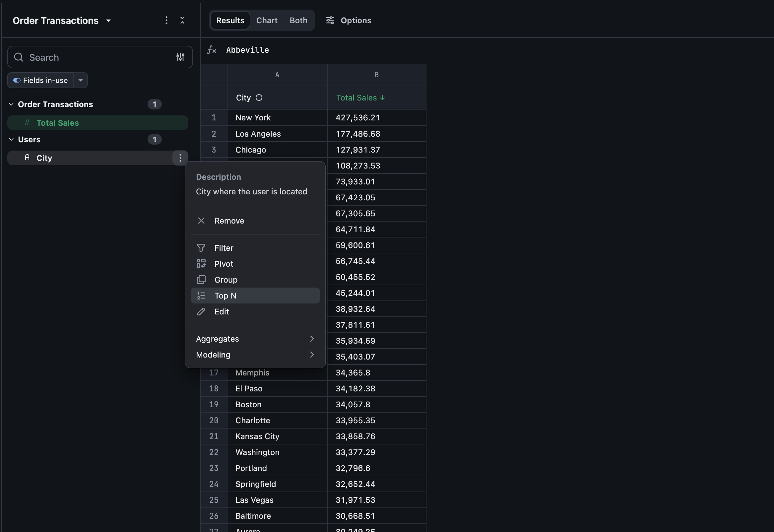Click the Group icon in menu
The width and height of the screenshot is (774, 532).
point(201,280)
